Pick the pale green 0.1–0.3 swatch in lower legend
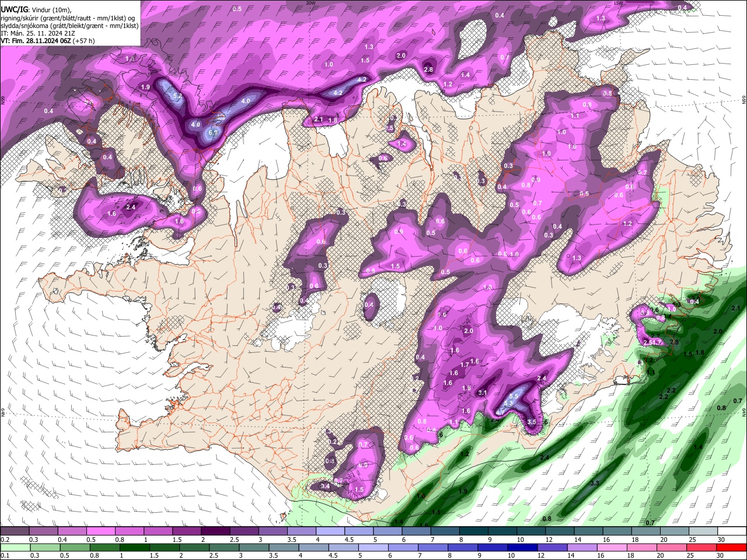 15,547
